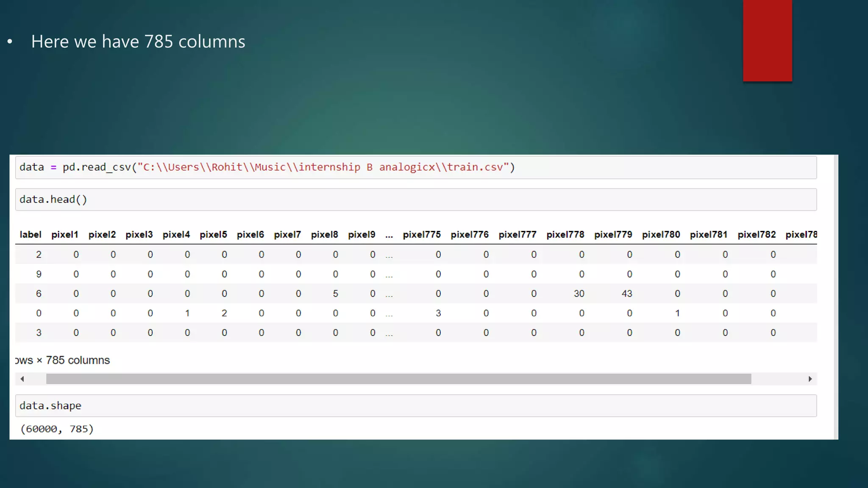This screenshot has width=868, height=488.
Task: Click the left scroll arrow of the table scrollbar
Action: (22, 379)
